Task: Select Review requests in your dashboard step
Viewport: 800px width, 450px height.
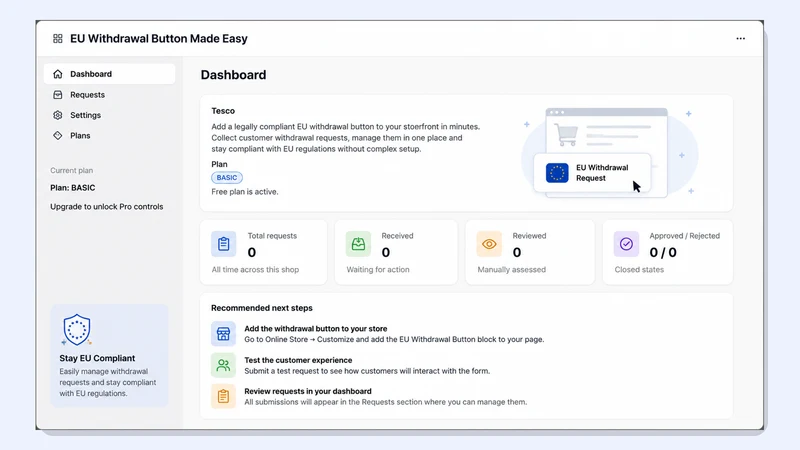Action: [x=308, y=391]
